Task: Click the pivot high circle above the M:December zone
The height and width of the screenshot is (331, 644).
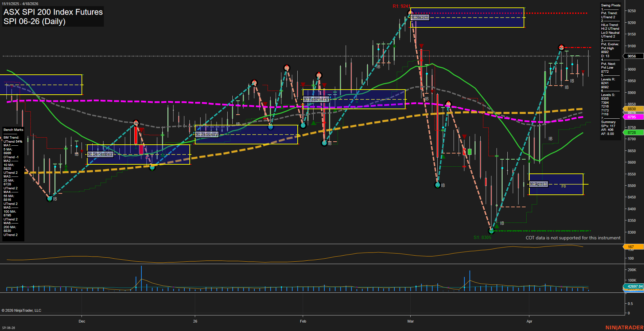Action: (136, 123)
